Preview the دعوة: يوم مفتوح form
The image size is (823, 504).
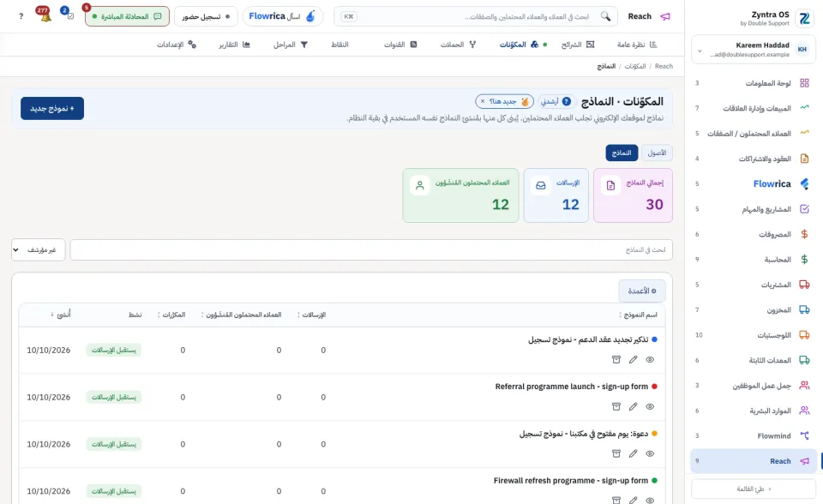click(x=650, y=453)
